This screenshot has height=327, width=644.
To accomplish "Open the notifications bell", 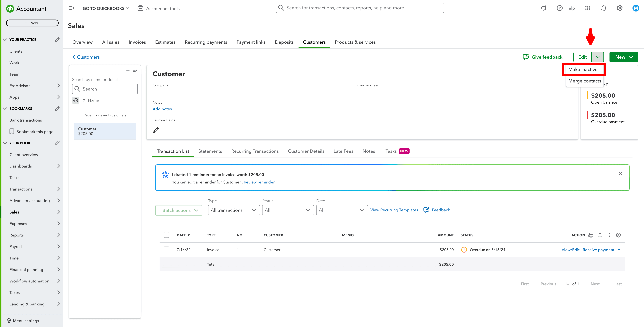I will 603,8.
